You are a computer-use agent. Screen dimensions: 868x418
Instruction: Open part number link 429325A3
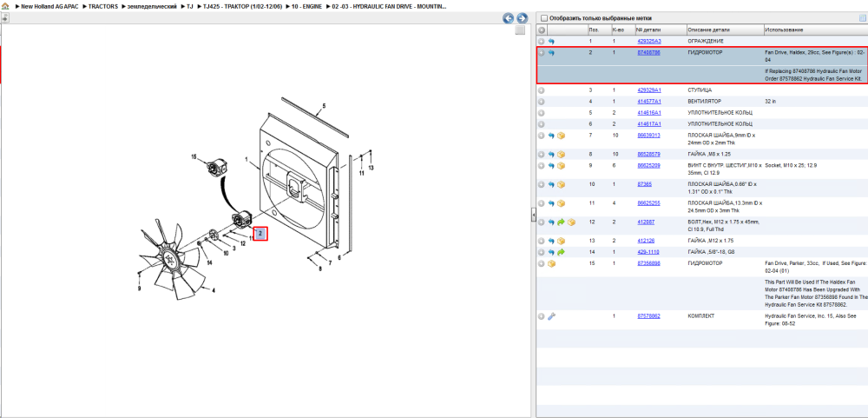649,42
